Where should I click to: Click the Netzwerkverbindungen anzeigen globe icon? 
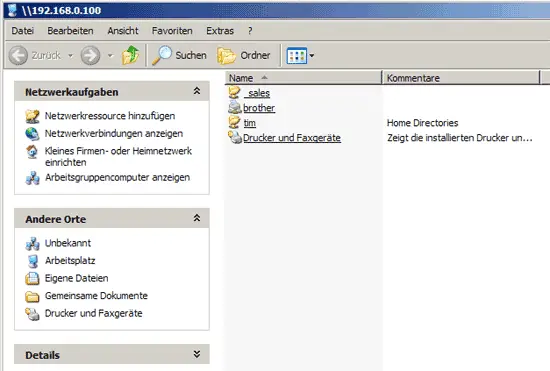click(32, 134)
